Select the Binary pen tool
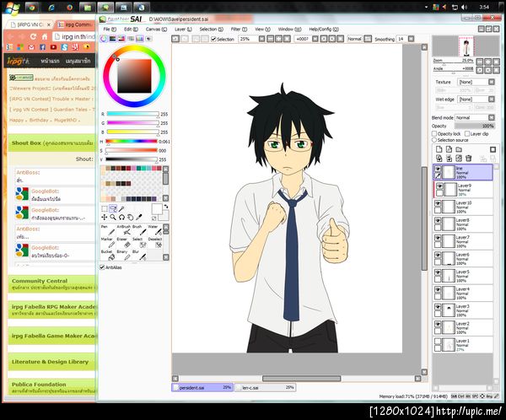This screenshot has width=506, height=420. pos(124,255)
